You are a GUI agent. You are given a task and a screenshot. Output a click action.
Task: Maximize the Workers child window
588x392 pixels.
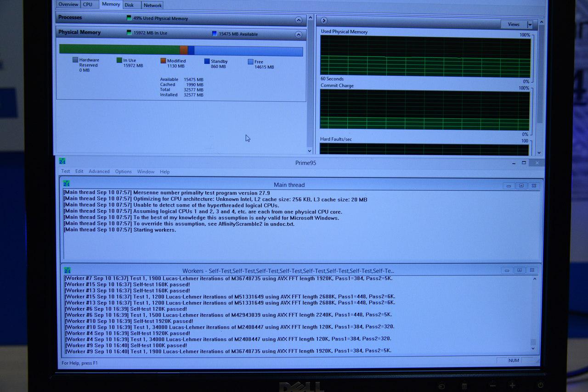click(519, 270)
